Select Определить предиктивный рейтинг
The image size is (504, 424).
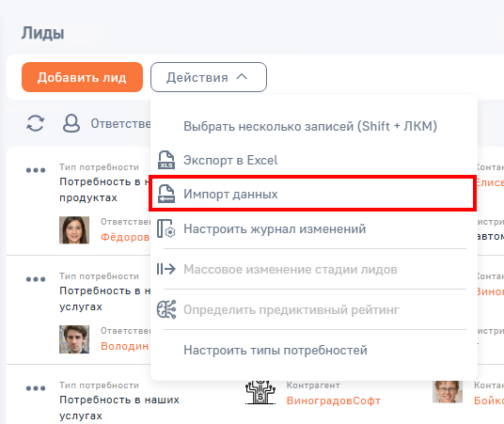291,310
